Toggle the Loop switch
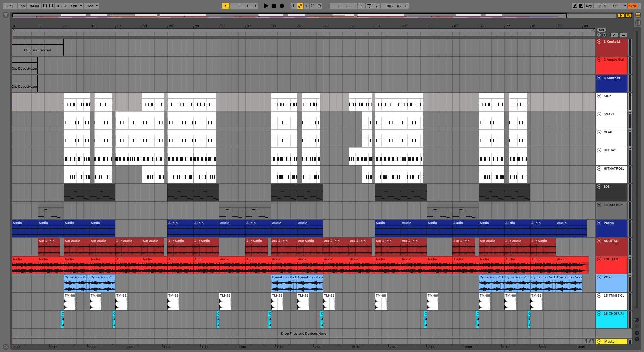 [369, 6]
